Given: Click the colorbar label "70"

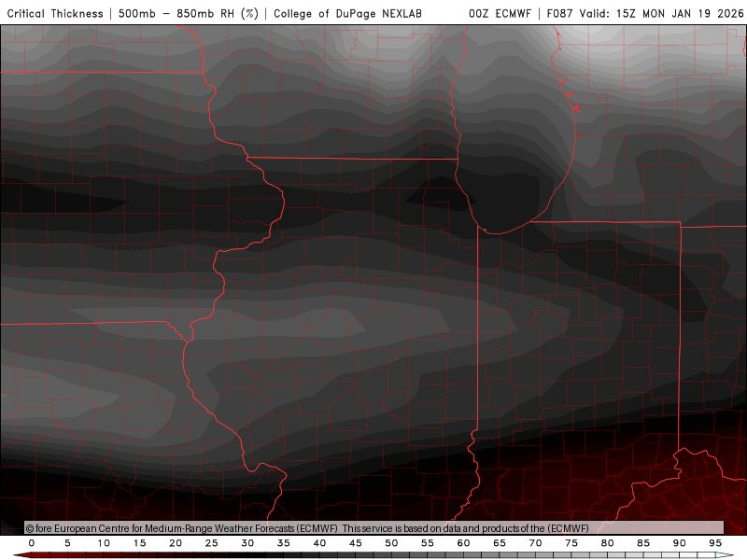Looking at the screenshot, I should 535,543.
